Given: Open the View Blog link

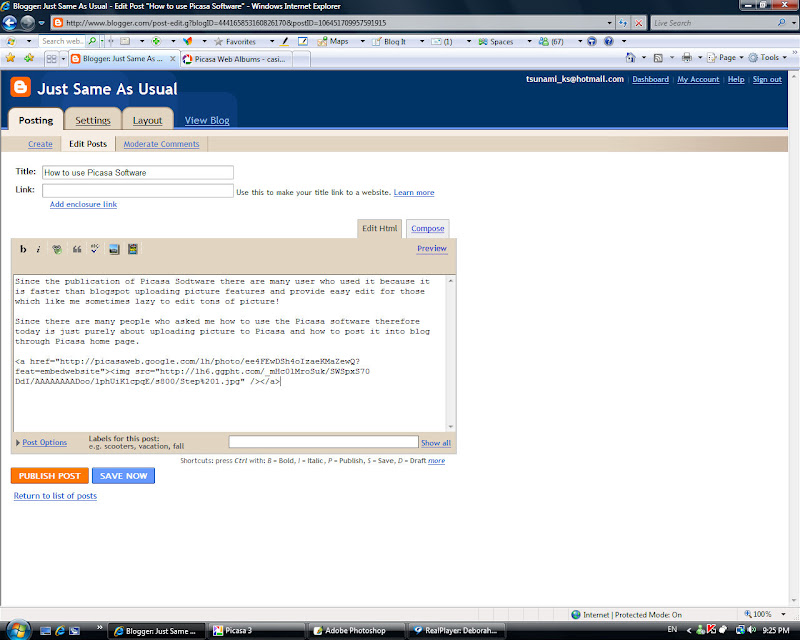Looking at the screenshot, I should tap(207, 120).
